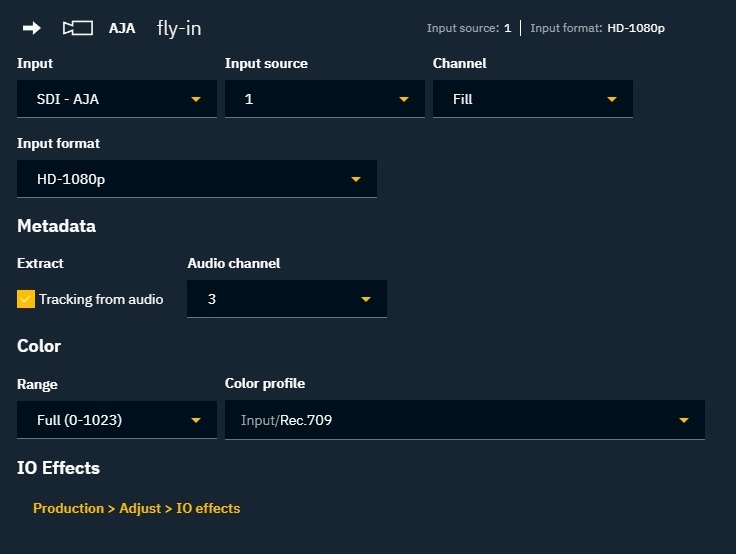The height and width of the screenshot is (554, 736).
Task: Click the Color section heading
Action: click(39, 346)
